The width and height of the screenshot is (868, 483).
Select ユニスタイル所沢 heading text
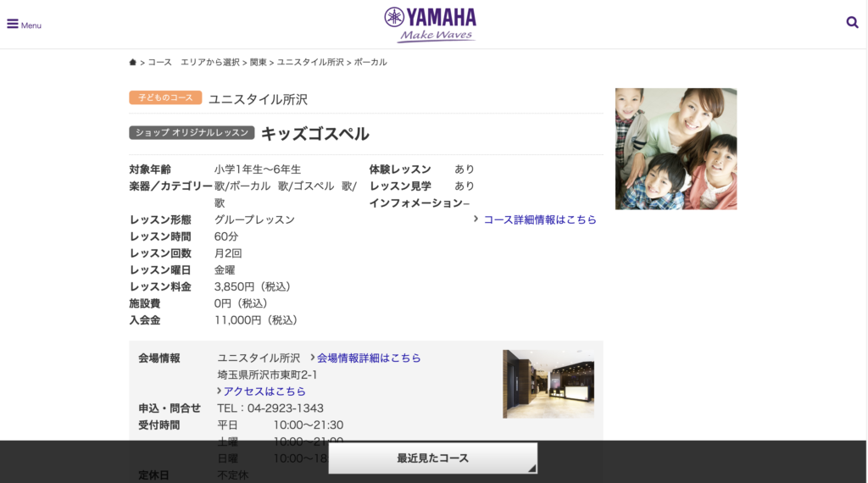(x=258, y=100)
